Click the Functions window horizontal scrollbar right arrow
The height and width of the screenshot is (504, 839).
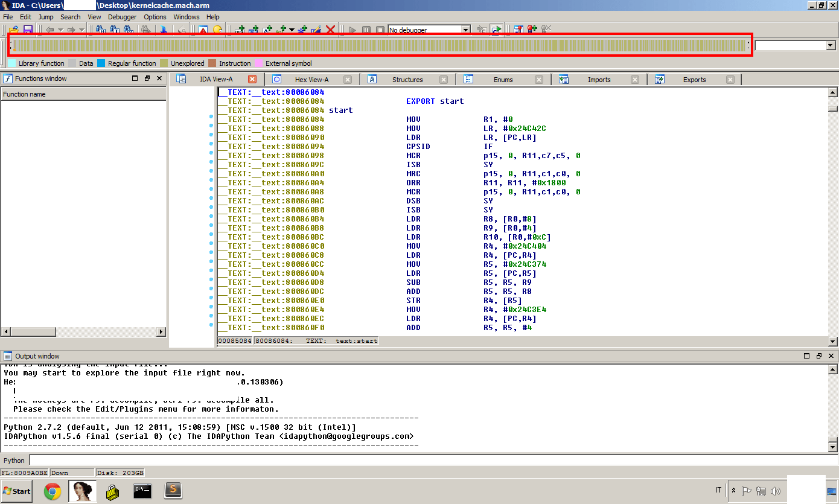pos(161,332)
